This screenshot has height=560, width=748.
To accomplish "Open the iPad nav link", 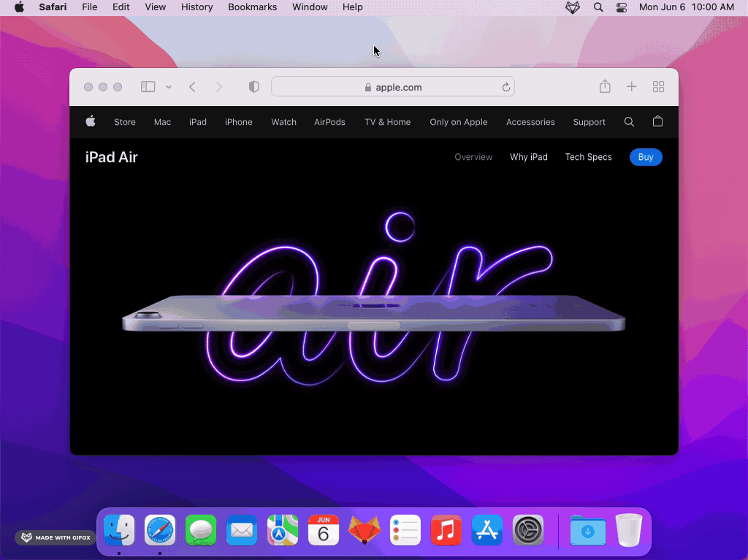I will point(197,122).
